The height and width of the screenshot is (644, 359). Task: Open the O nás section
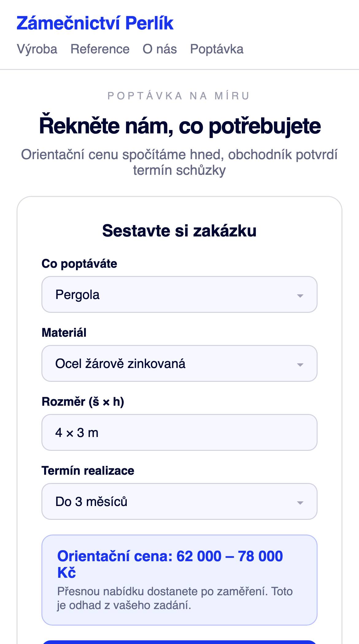[160, 49]
